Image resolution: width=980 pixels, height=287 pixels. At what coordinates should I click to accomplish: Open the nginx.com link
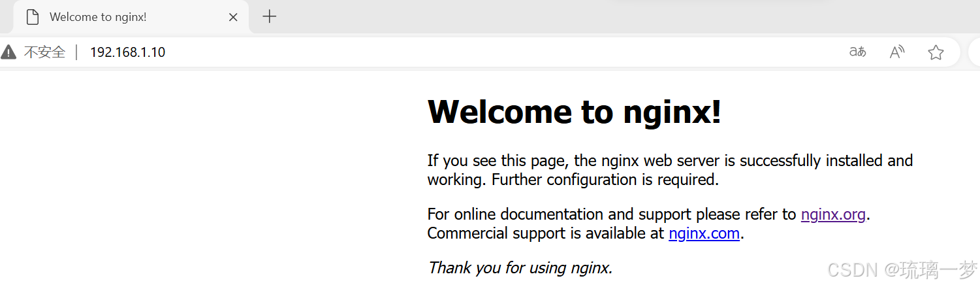[x=704, y=233]
